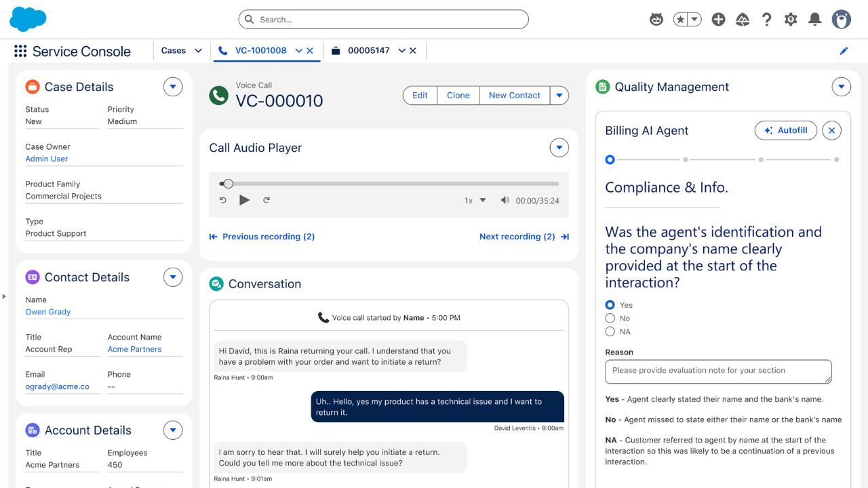Click the last step dot of evaluation progress

coord(837,160)
